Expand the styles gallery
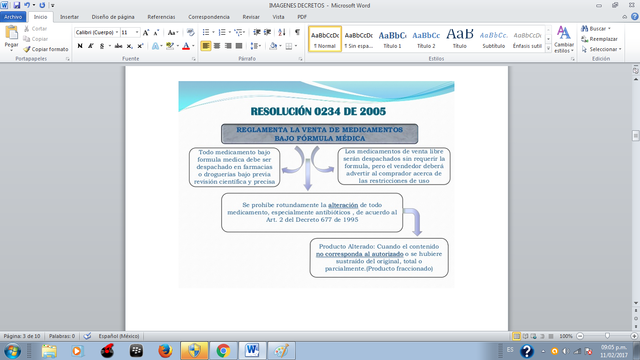The width and height of the screenshot is (640, 360). [x=548, y=48]
